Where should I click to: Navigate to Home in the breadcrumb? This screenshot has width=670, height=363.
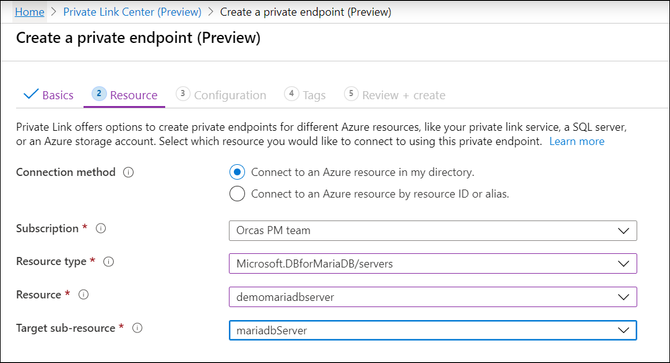coord(29,12)
